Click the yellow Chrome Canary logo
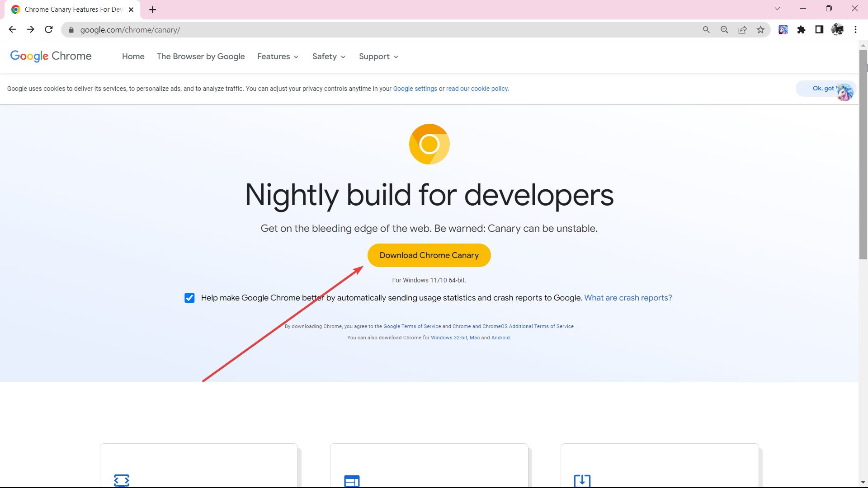 (429, 144)
